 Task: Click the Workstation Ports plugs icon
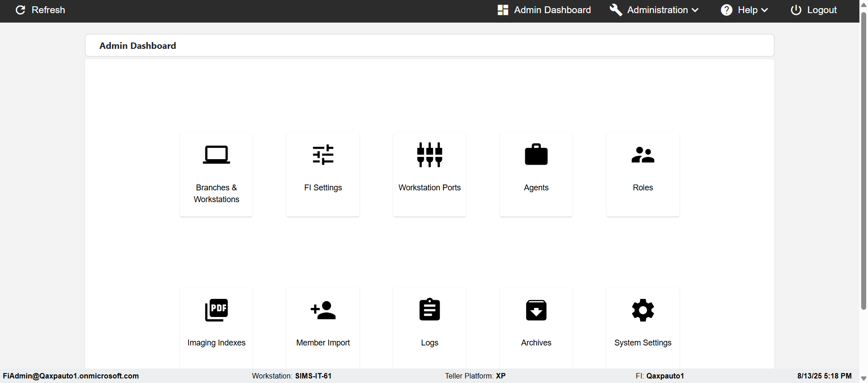tap(430, 155)
